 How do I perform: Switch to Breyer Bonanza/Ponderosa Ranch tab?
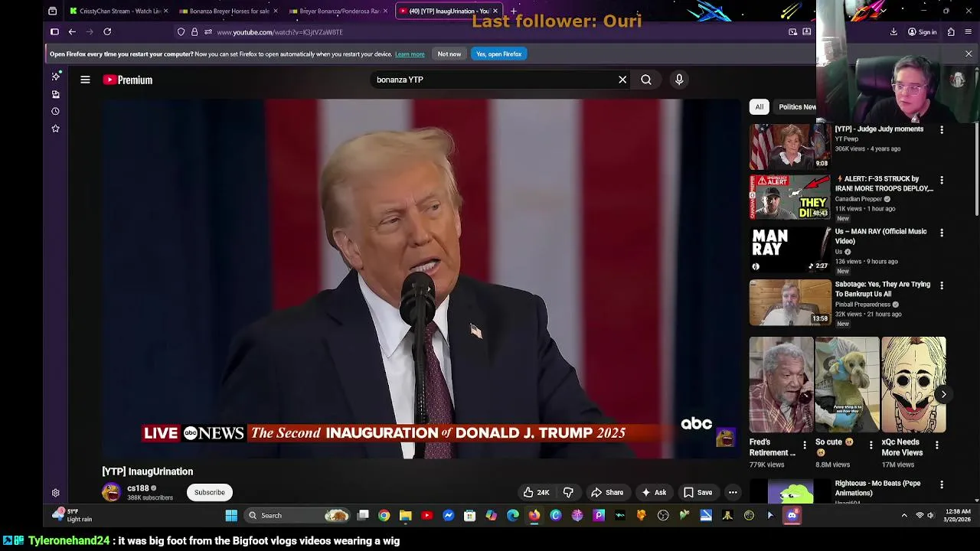tap(338, 11)
